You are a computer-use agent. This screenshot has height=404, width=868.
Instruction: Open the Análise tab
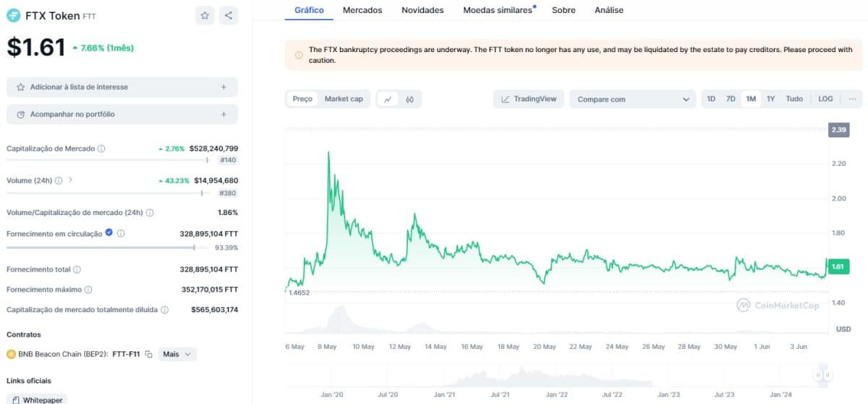609,10
